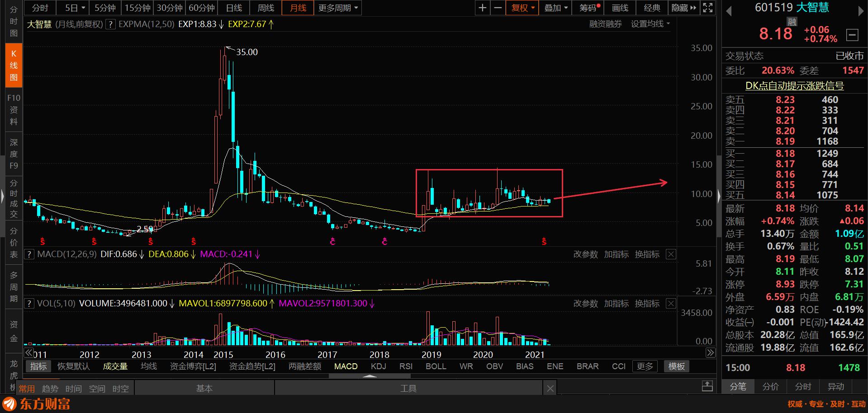Viewport: 868px width, 413px height.
Task: Toggle the CCI indicator
Action: [x=619, y=366]
